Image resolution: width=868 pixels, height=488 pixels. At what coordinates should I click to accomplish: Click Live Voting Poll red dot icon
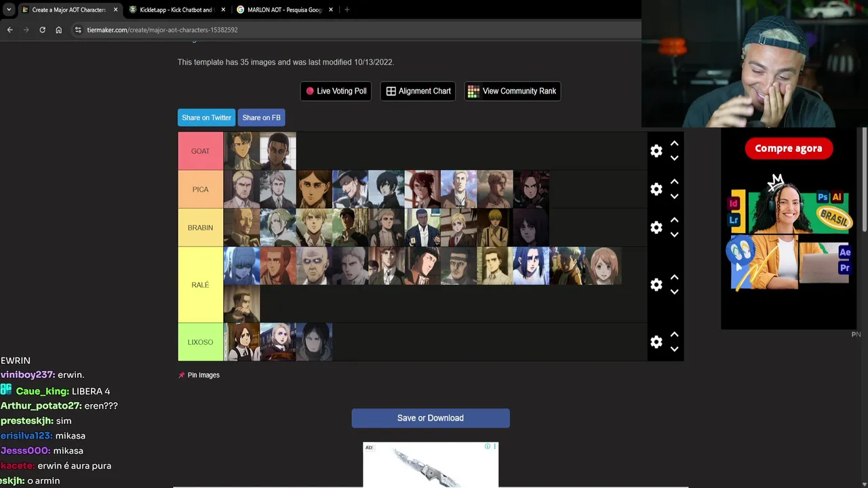pos(310,91)
